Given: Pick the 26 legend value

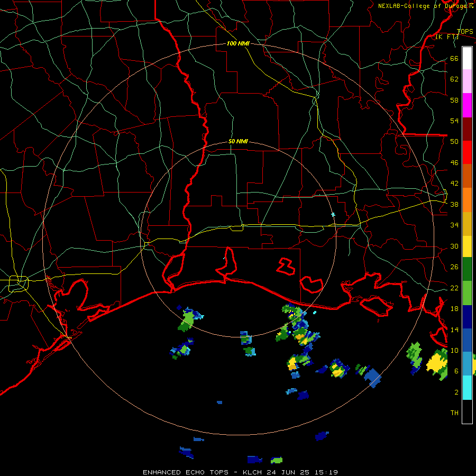Looking at the screenshot, I should coord(454,267).
